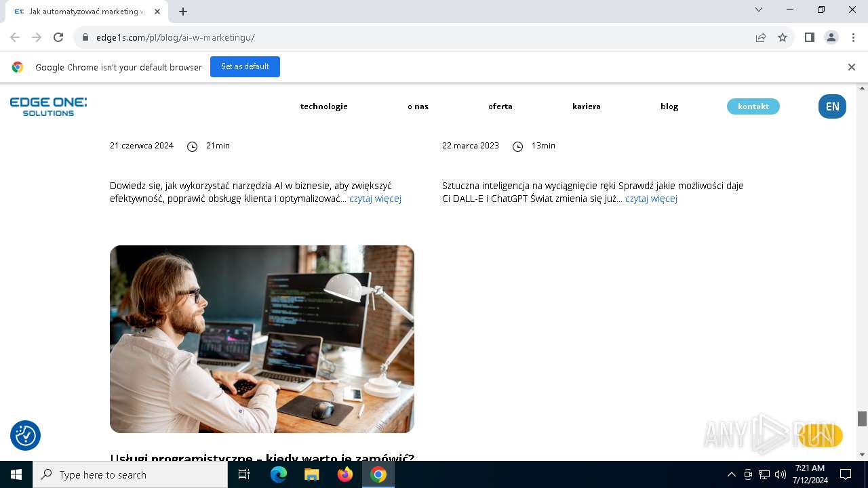Image resolution: width=868 pixels, height=488 pixels.
Task: Click the scrollbar up arrow
Action: tap(862, 88)
